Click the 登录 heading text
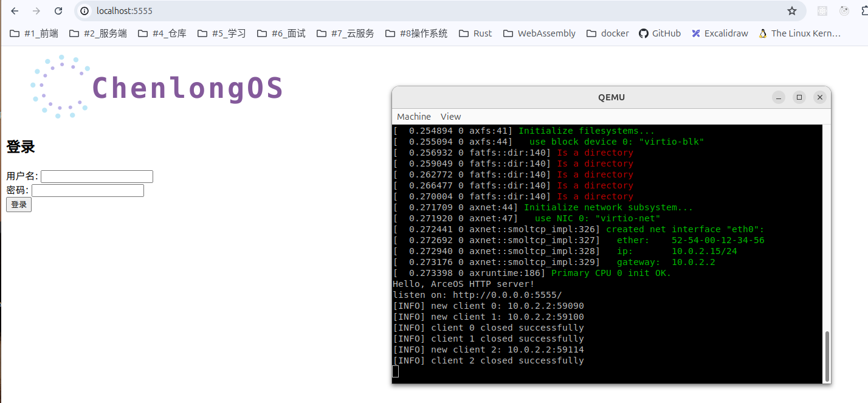This screenshot has height=403, width=868. click(x=21, y=147)
